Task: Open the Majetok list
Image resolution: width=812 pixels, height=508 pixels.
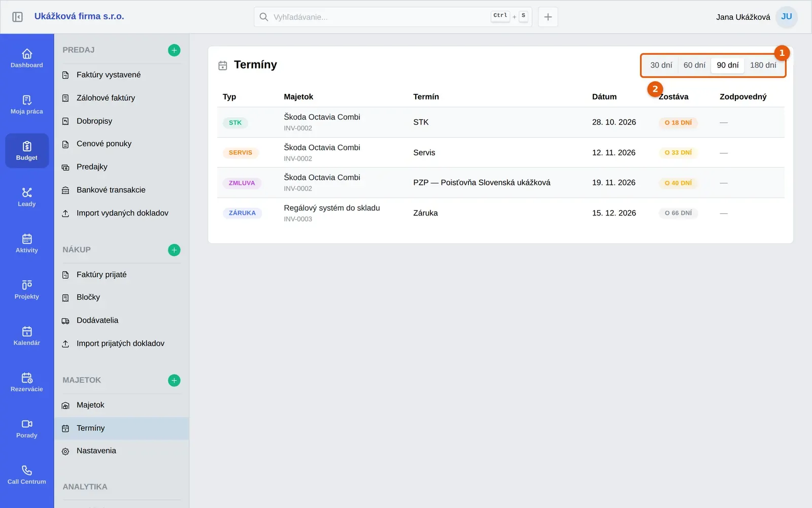Action: 122,405
